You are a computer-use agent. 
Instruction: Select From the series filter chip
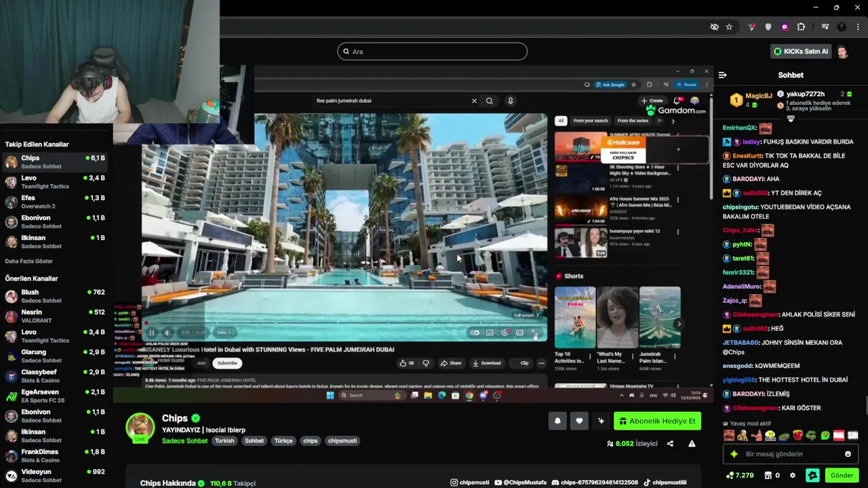click(633, 121)
